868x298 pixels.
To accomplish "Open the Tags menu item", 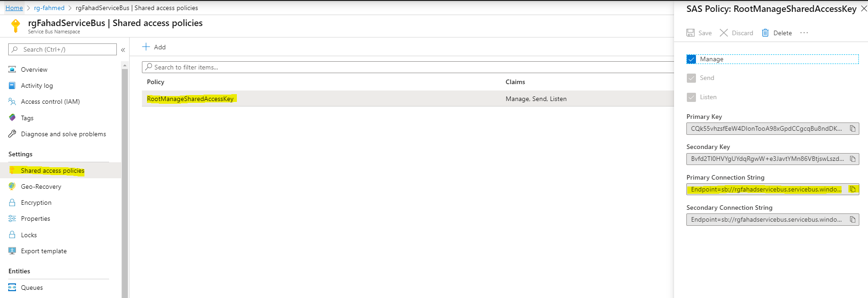I will (x=27, y=118).
